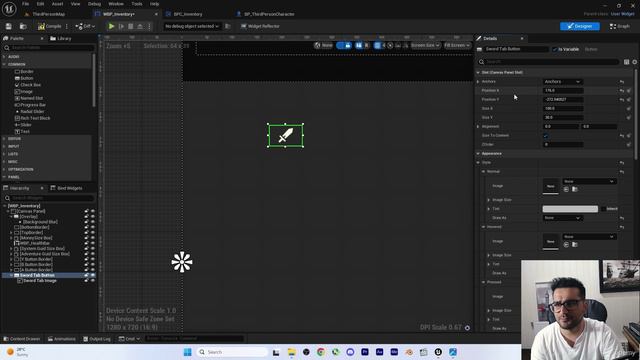Open the Asset menu
The image size is (640, 360).
[58, 4]
